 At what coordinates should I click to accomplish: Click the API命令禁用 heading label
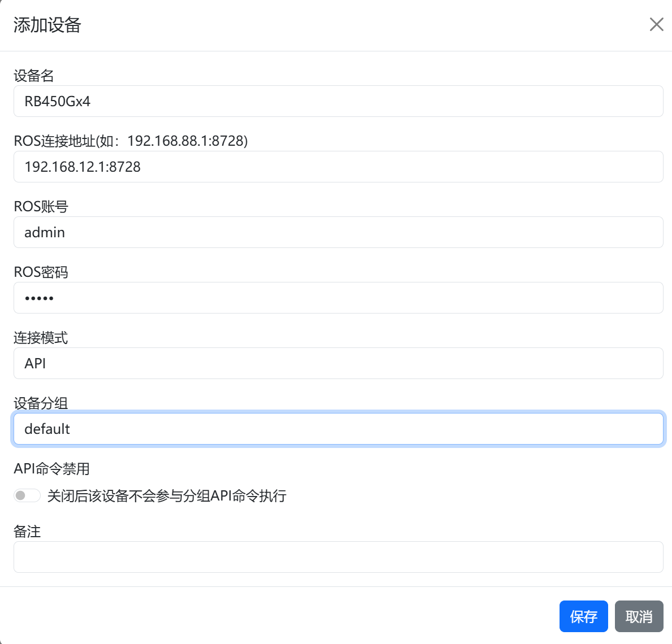pyautogui.click(x=52, y=469)
